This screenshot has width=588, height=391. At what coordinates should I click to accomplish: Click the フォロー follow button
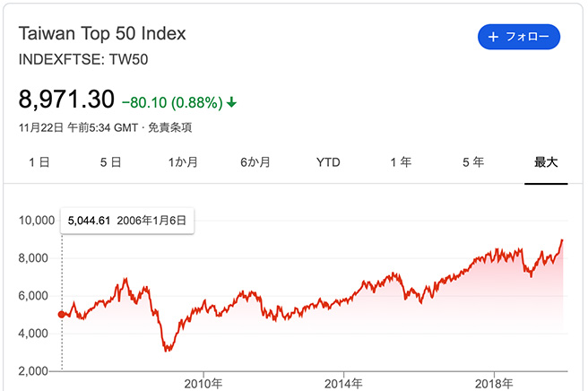pos(519,37)
